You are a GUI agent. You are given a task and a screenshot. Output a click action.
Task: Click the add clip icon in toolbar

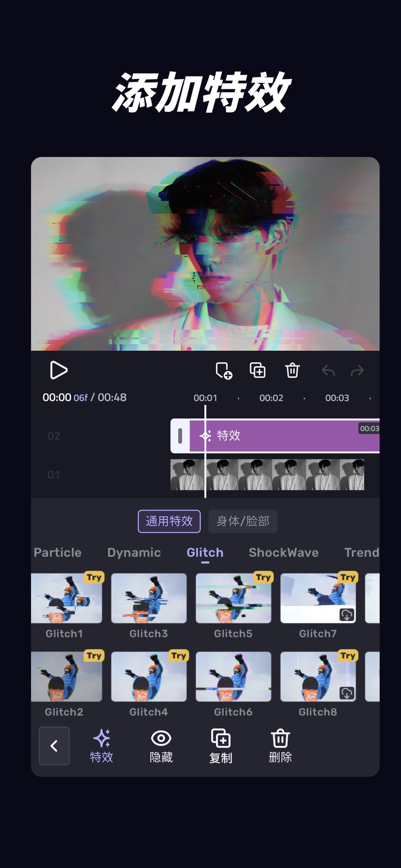click(224, 371)
